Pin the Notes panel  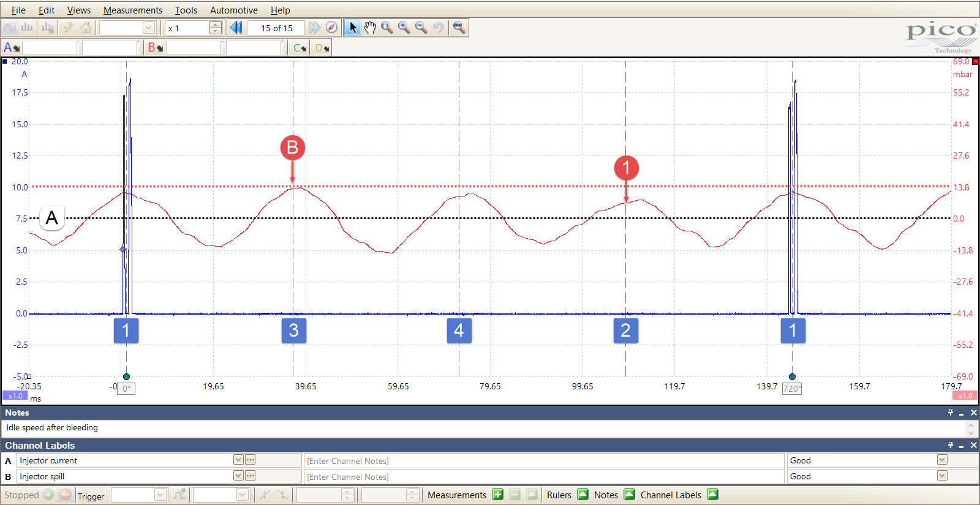(951, 413)
